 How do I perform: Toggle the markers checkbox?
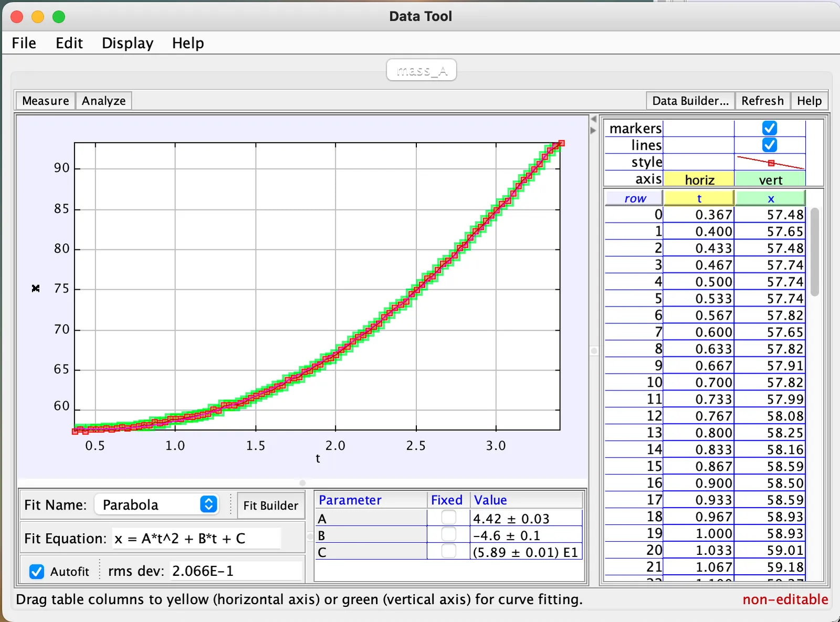coord(770,128)
